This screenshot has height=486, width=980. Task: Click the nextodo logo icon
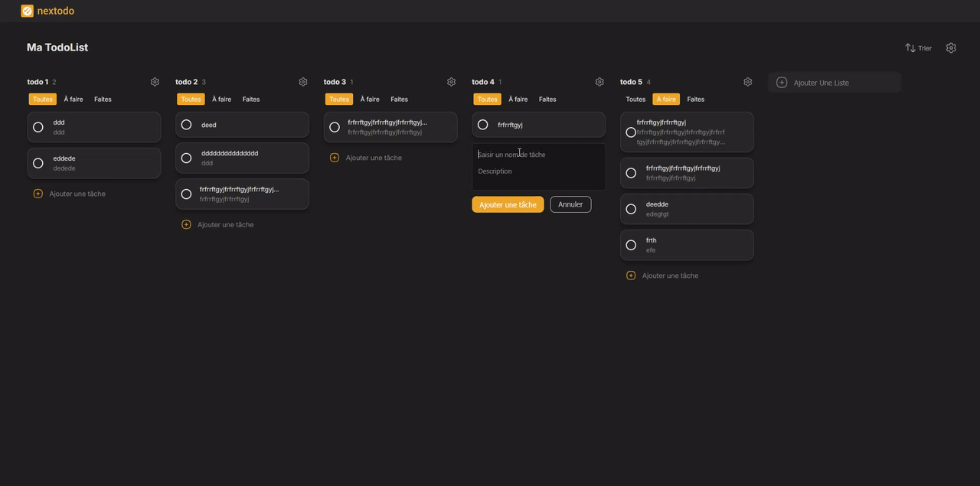point(27,11)
